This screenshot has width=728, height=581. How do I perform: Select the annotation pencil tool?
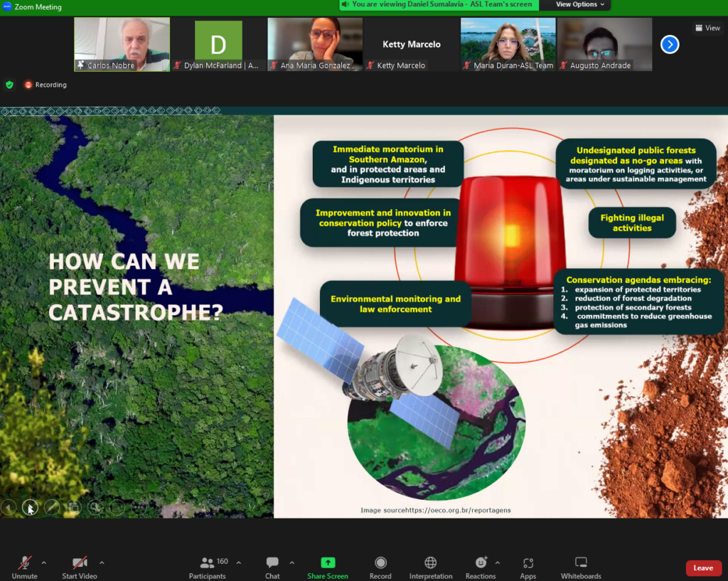pos(51,507)
